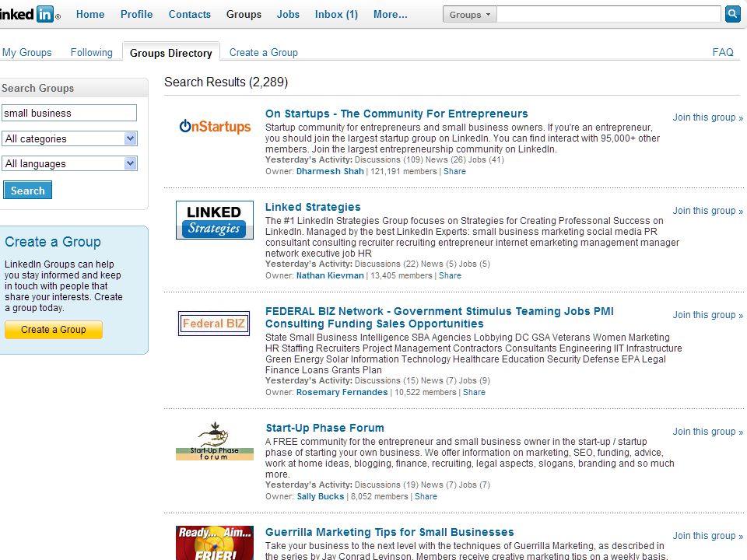Viewport: 747px width, 560px height.
Task: Open the Linked Strategies group title
Action: [313, 207]
